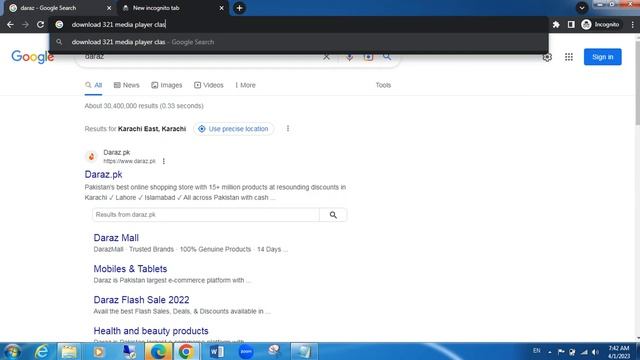Click Use precise location button
The width and height of the screenshot is (640, 360).
click(233, 129)
